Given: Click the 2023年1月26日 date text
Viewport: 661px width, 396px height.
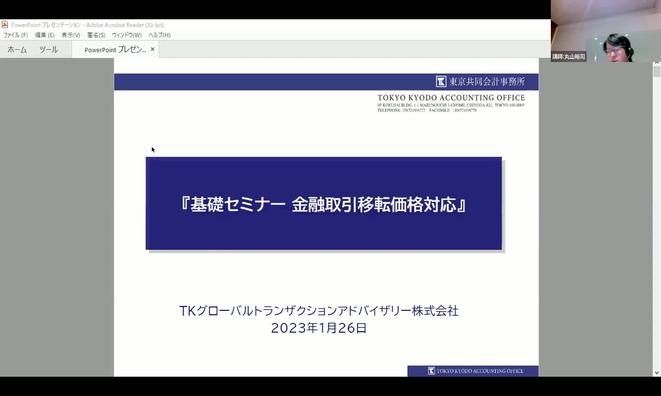Looking at the screenshot, I should pos(319,328).
